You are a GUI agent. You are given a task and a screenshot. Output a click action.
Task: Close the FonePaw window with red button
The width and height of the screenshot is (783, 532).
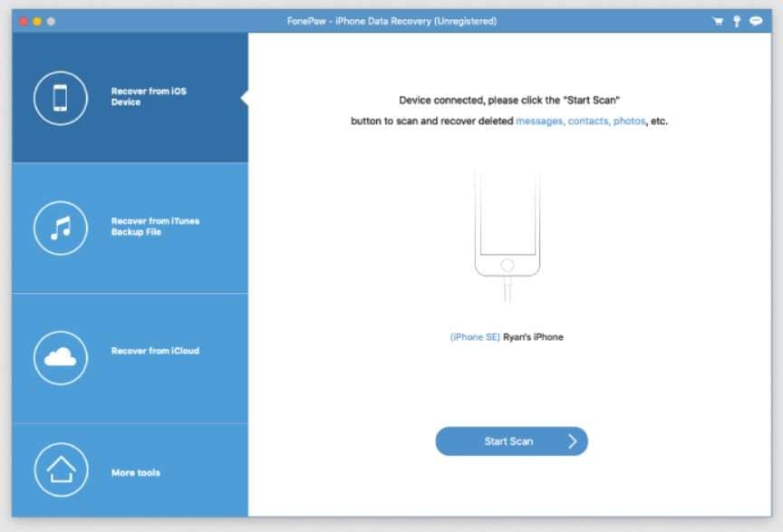[23, 22]
